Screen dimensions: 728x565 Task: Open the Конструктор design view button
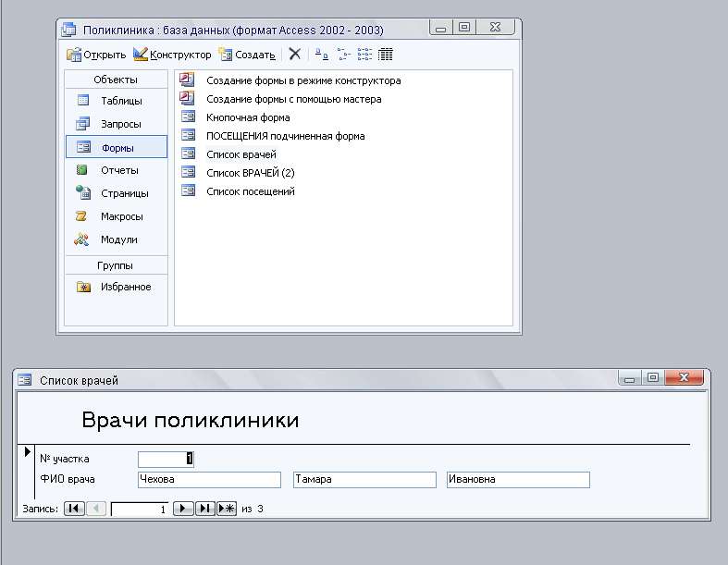coord(172,55)
